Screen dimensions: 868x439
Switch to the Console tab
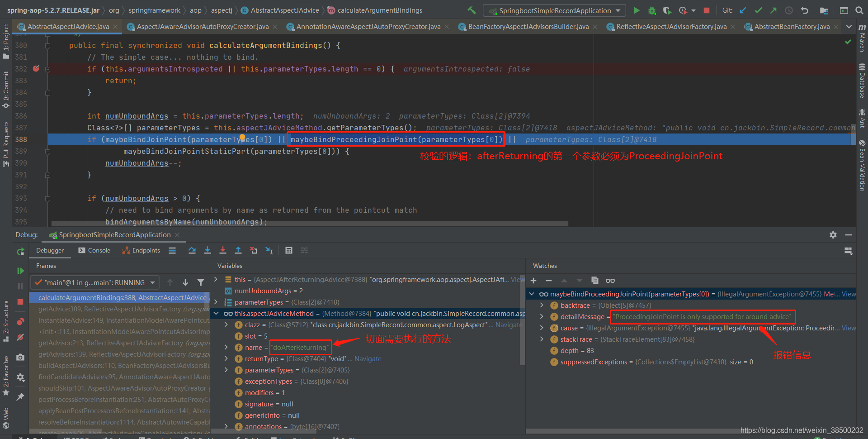point(98,250)
